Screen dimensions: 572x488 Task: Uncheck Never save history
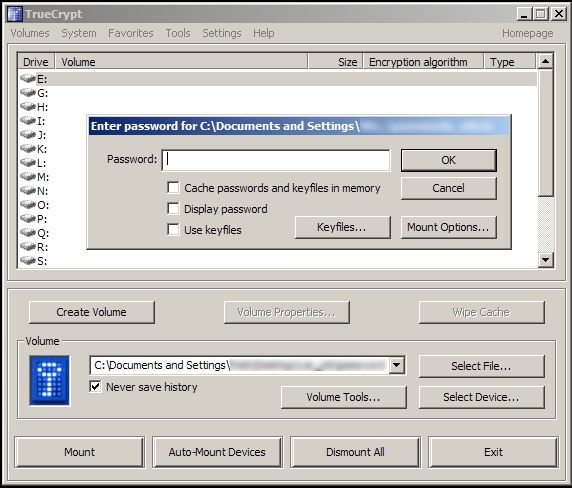(95, 387)
